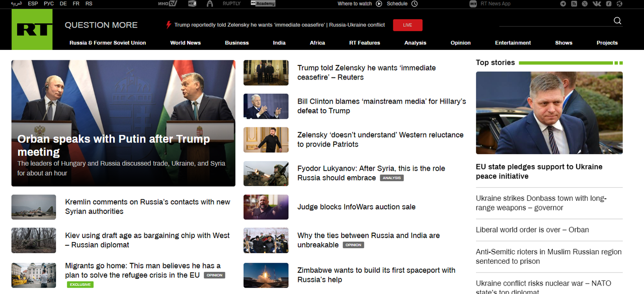Open Judge blocks InfoWars auction sale
Viewport: 644px width, 294px height.
[356, 207]
